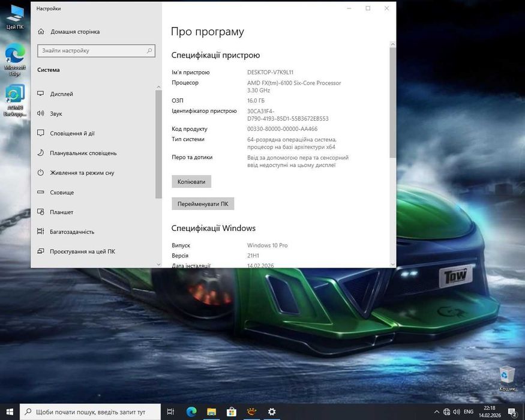
Task: Open Microsoft Store from the taskbar
Action: pos(232,412)
